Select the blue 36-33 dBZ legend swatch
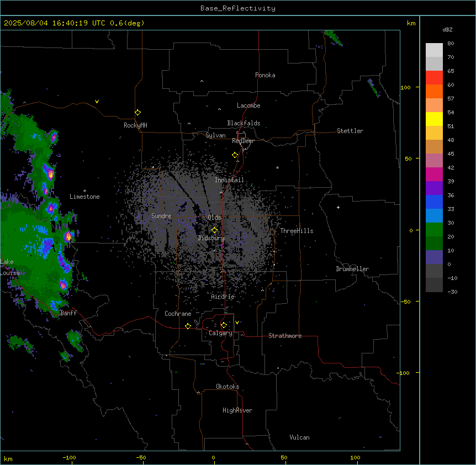The image size is (476, 465). coord(434,202)
